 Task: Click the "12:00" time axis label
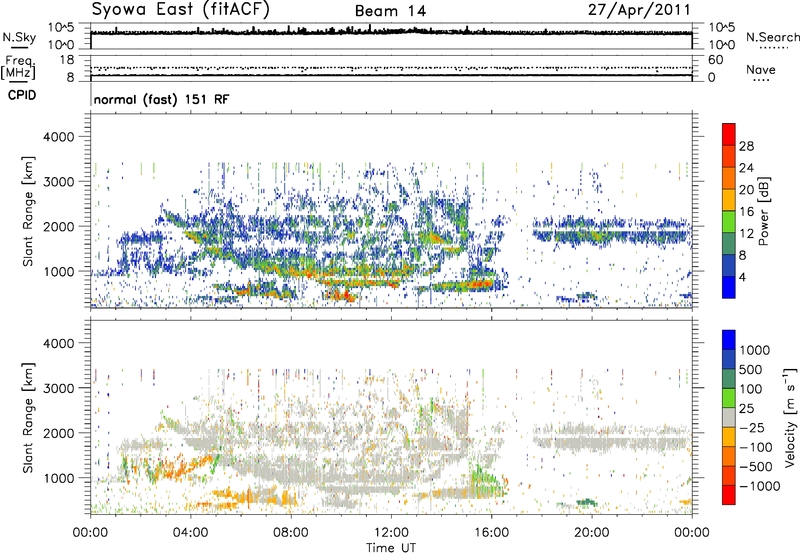[x=391, y=533]
